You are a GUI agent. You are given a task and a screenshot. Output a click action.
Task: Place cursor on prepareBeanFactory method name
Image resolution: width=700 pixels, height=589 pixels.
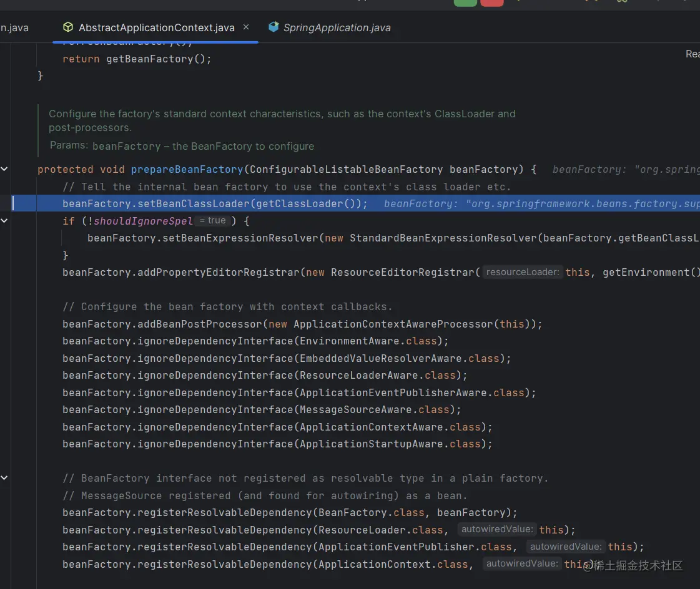click(187, 170)
